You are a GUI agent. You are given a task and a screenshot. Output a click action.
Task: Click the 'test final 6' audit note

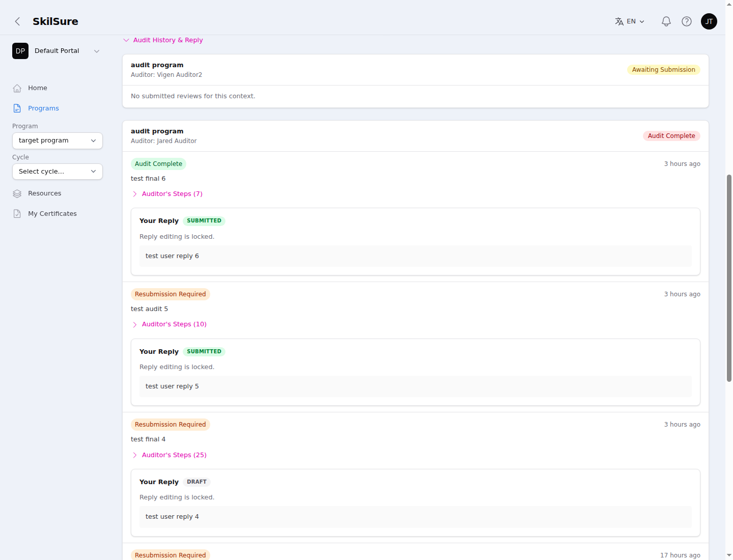[148, 179]
